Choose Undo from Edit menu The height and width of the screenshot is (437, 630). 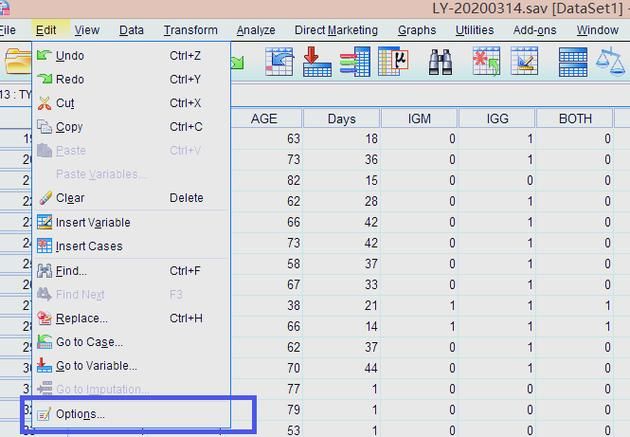(x=131, y=55)
